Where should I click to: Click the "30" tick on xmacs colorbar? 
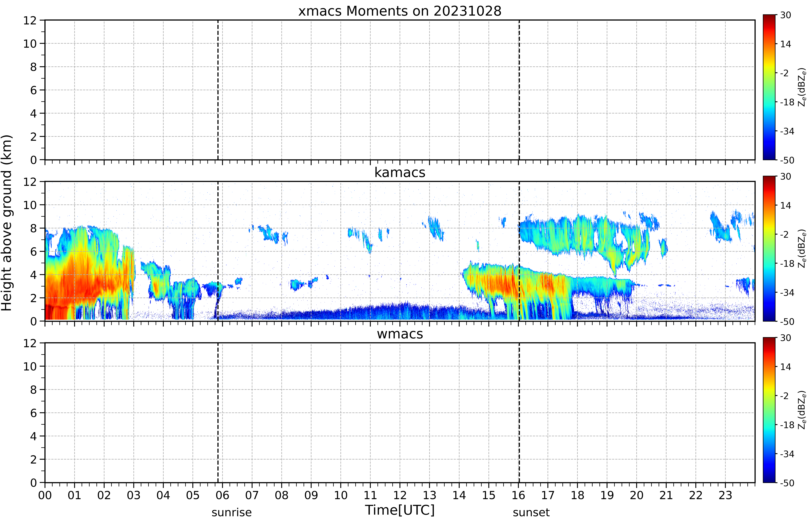785,15
